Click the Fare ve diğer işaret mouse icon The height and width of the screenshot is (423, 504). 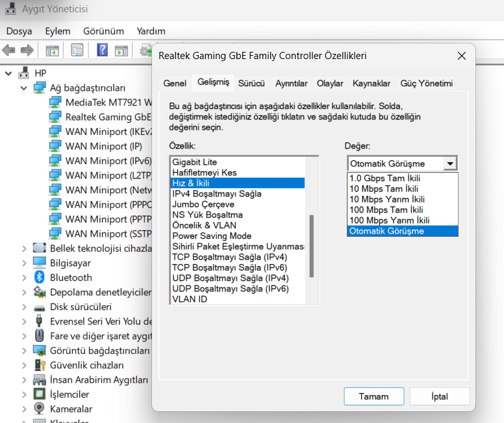pyautogui.click(x=39, y=335)
